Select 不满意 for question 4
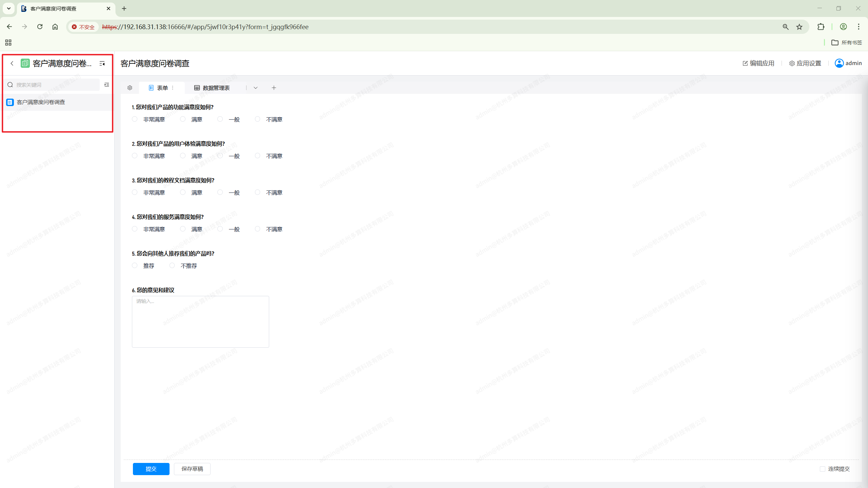 (x=258, y=229)
